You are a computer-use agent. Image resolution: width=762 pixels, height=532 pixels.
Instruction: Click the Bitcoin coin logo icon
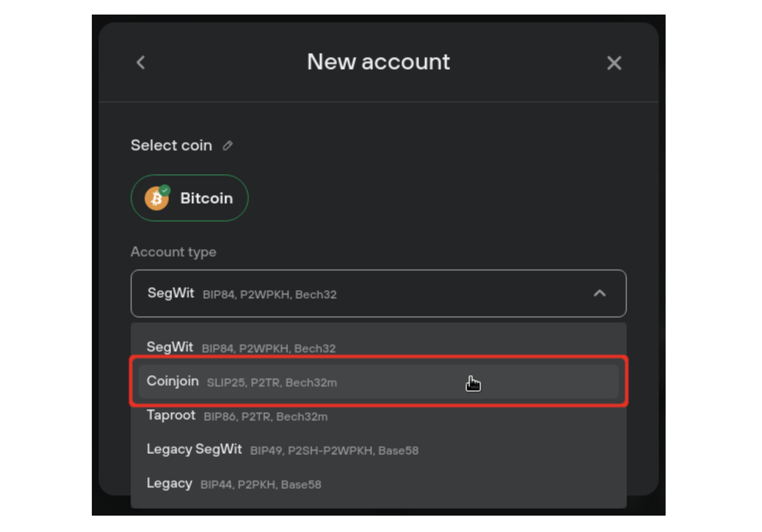point(157,198)
